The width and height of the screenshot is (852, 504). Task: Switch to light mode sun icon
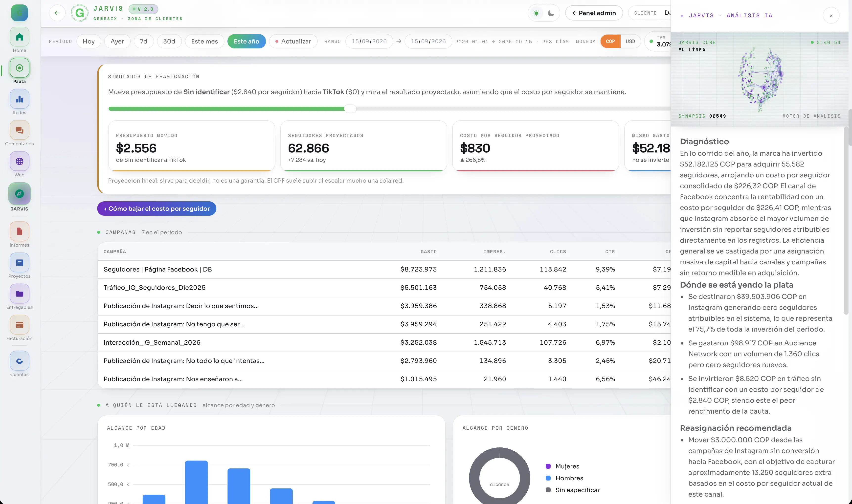[x=536, y=13]
